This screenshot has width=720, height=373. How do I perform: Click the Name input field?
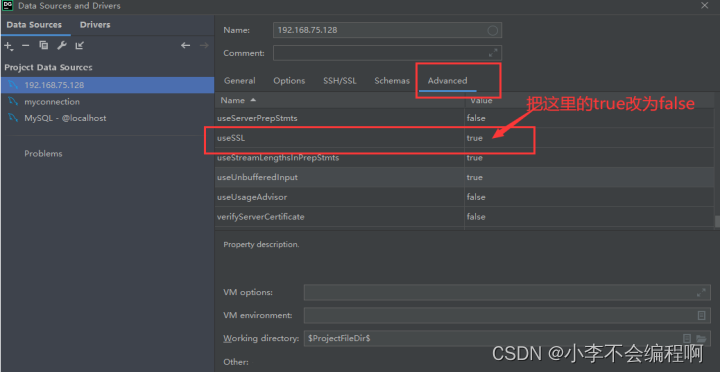(x=387, y=30)
